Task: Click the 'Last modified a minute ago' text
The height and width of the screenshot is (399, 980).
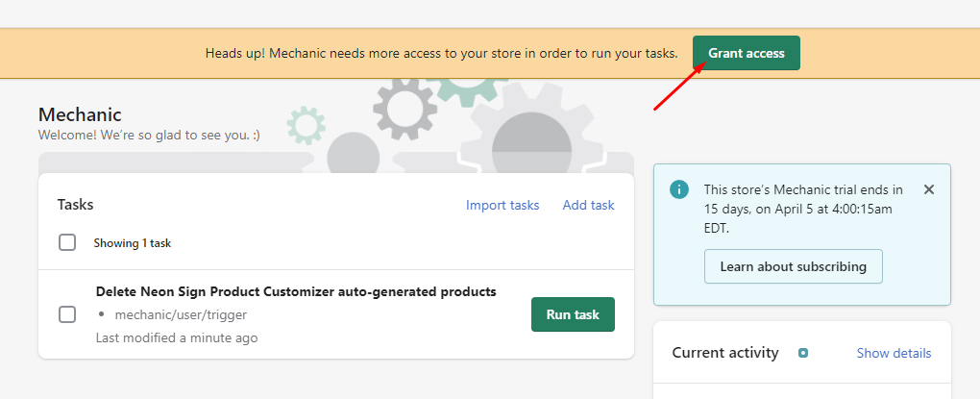Action: [x=177, y=337]
